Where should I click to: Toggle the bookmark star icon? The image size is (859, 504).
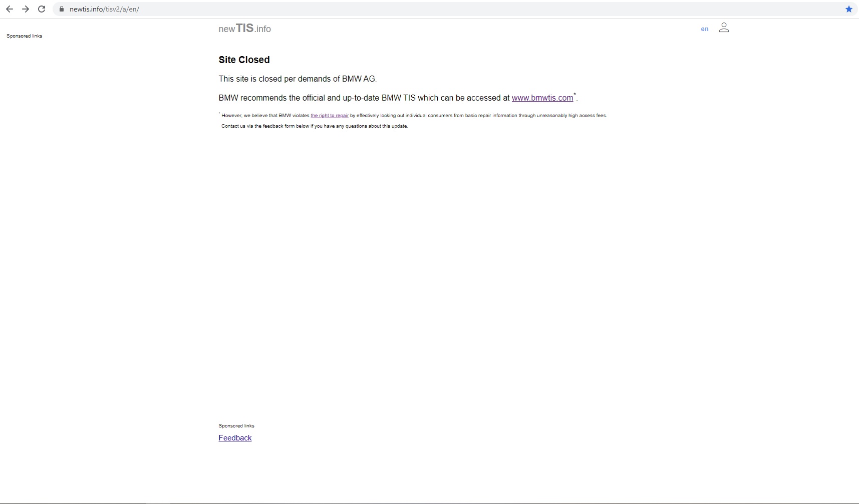coord(848,9)
